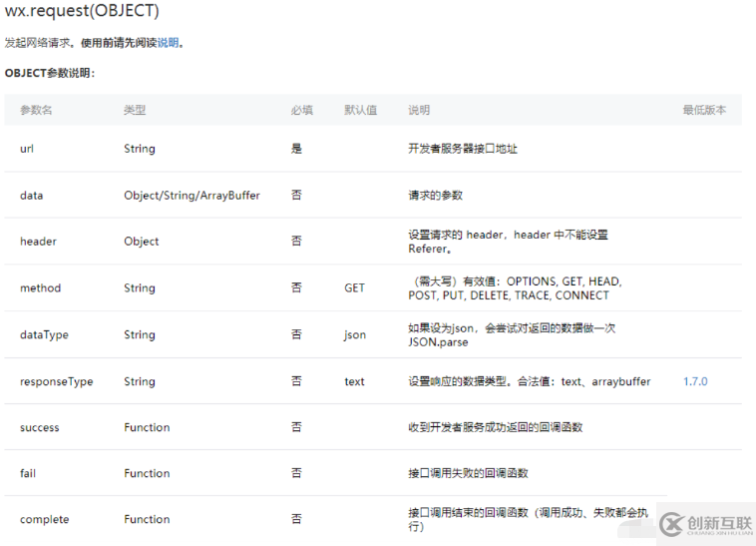756x546 pixels.
Task: Click the method parameter name
Action: click(x=40, y=288)
